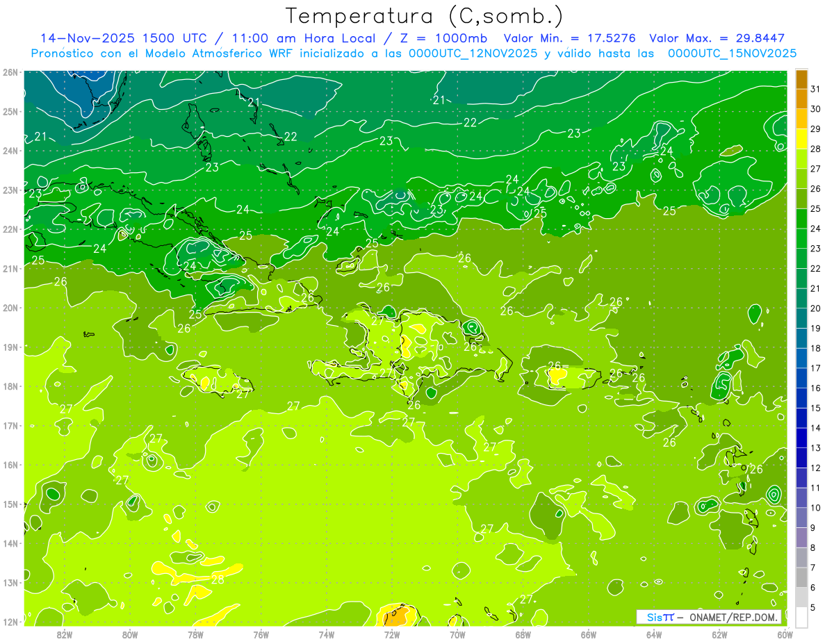This screenshot has height=644, width=834.
Task: Click the dark blue swatch between 13 and 14
Action: pos(801,438)
